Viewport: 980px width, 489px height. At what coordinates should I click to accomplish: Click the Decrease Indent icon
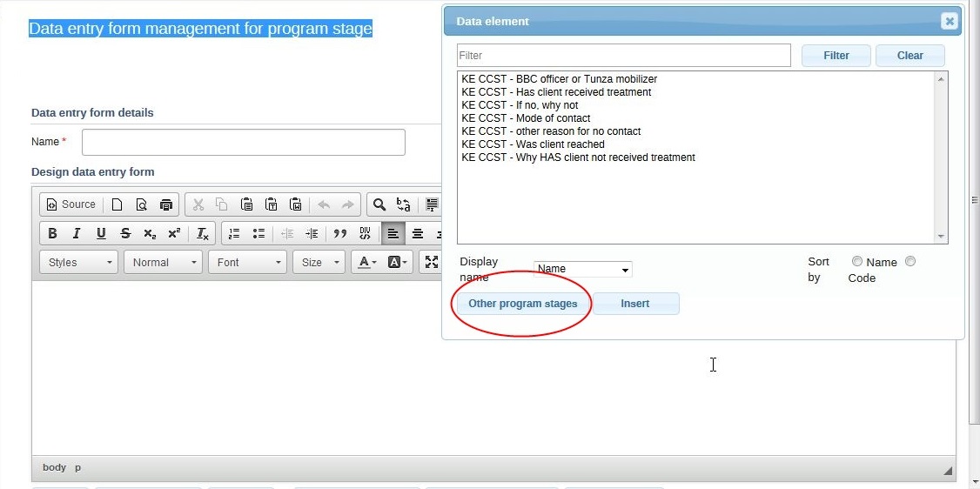tap(287, 233)
